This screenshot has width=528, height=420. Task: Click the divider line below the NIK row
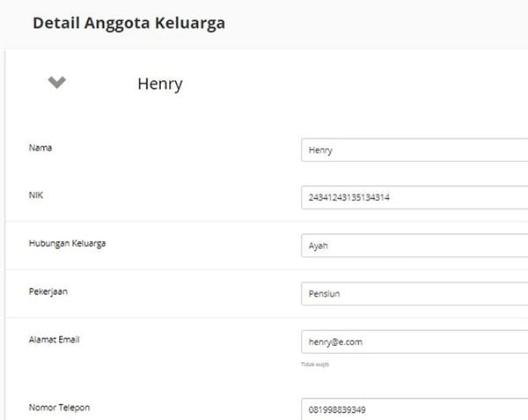(x=264, y=221)
